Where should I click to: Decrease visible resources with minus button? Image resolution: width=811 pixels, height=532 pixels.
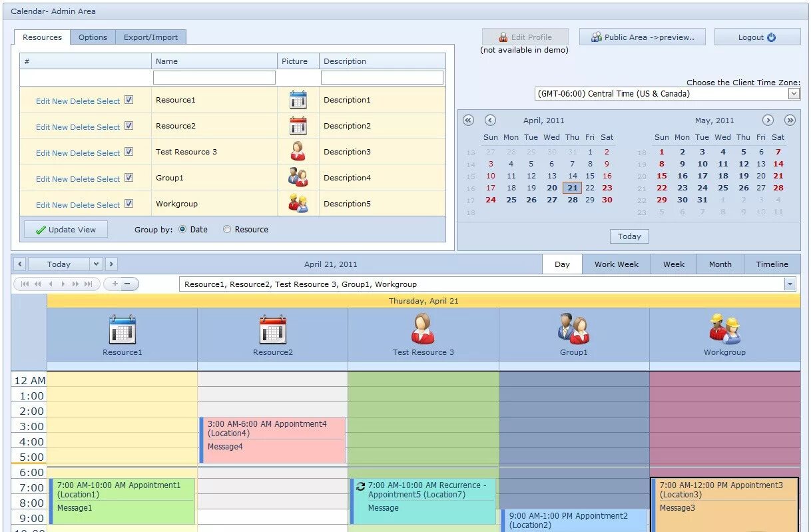click(128, 284)
